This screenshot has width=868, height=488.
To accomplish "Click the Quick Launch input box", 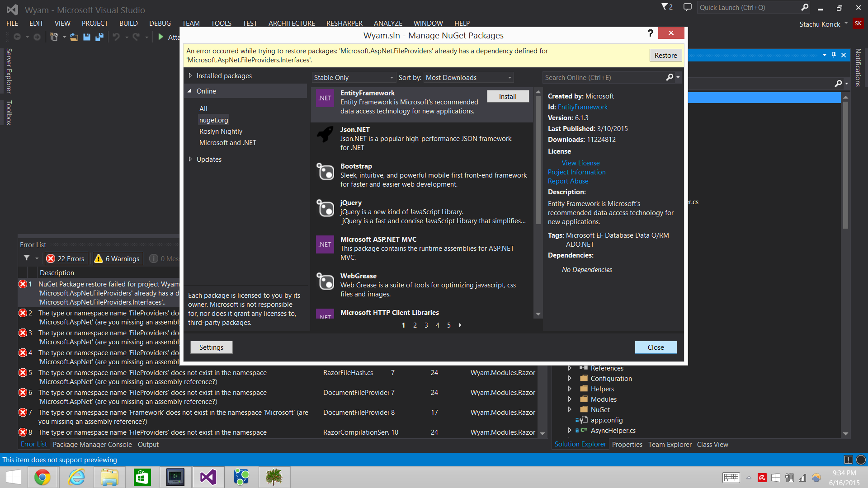I will click(x=748, y=7).
